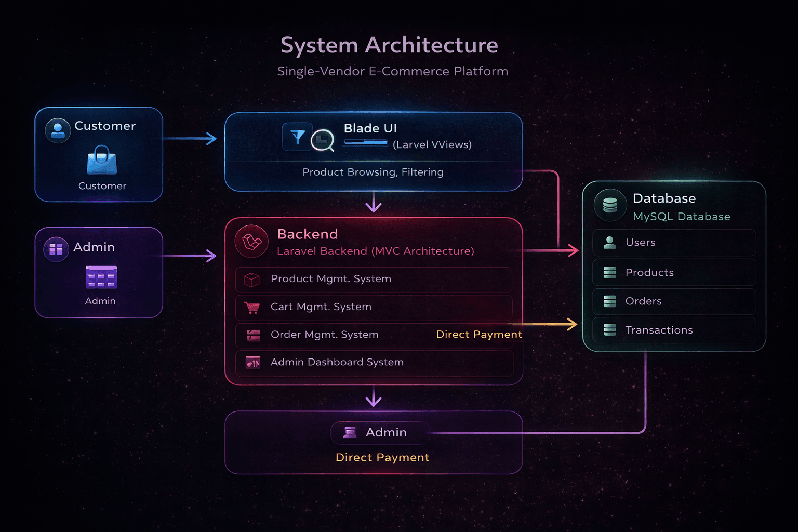Select the Admin Dashboard System row

tap(374, 363)
